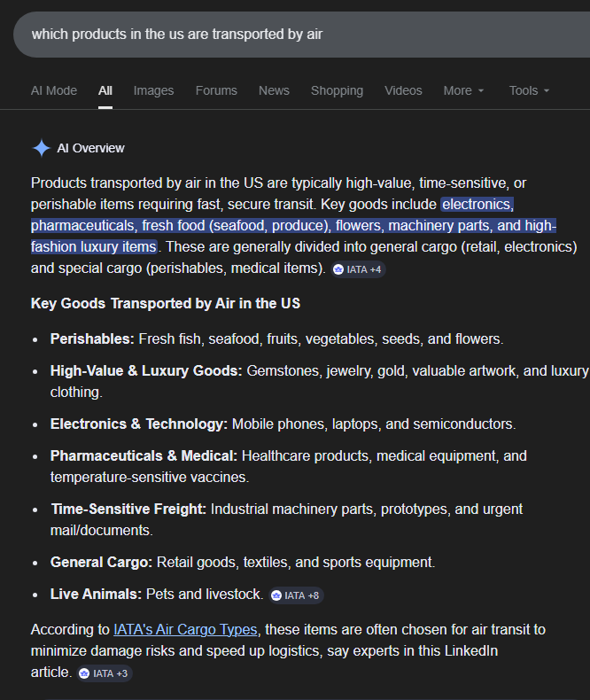
Task: Switch to Images tab
Action: [153, 90]
